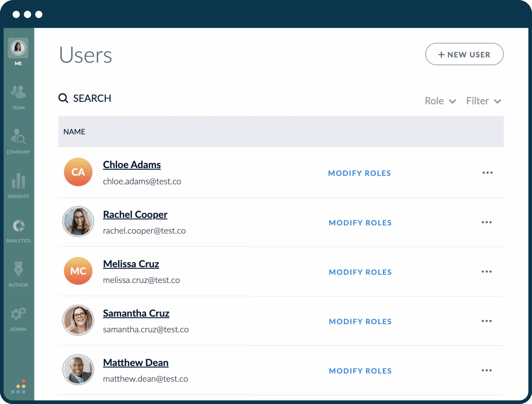The image size is (532, 404).
Task: Click Modify Roles for Rachel Cooper
Action: (360, 223)
